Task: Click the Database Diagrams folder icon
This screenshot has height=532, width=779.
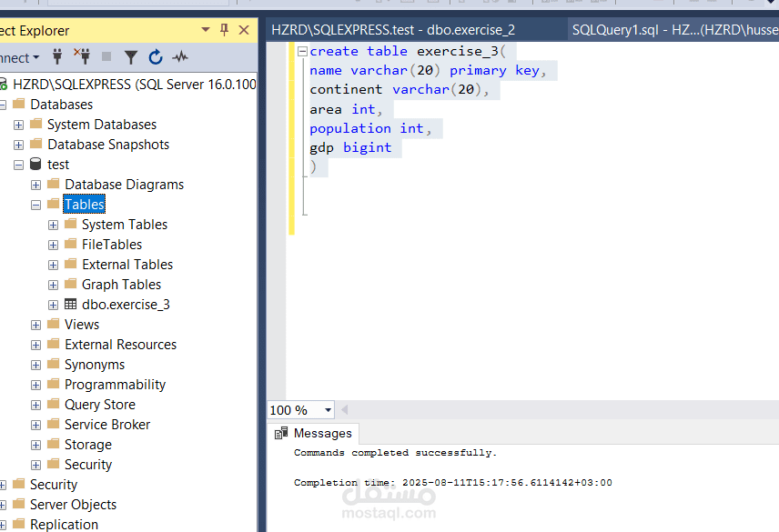Action: point(53,184)
